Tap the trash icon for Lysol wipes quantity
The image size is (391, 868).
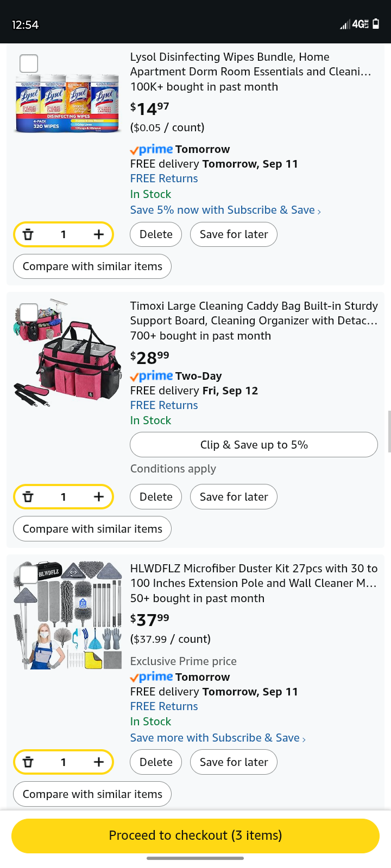point(28,234)
